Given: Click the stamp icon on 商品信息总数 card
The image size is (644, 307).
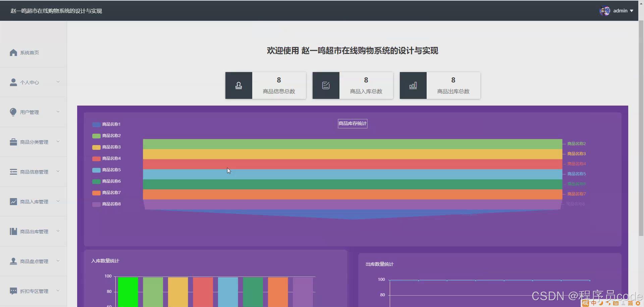Looking at the screenshot, I should (x=238, y=85).
